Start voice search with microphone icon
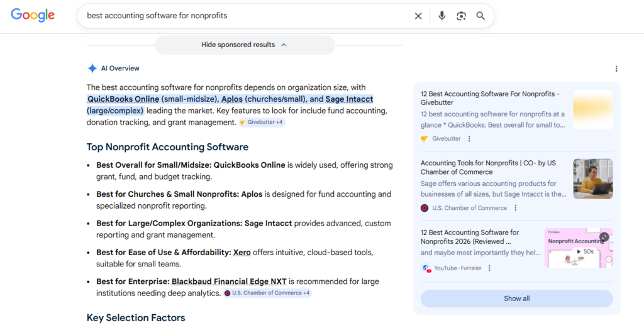644x328 pixels. click(441, 16)
